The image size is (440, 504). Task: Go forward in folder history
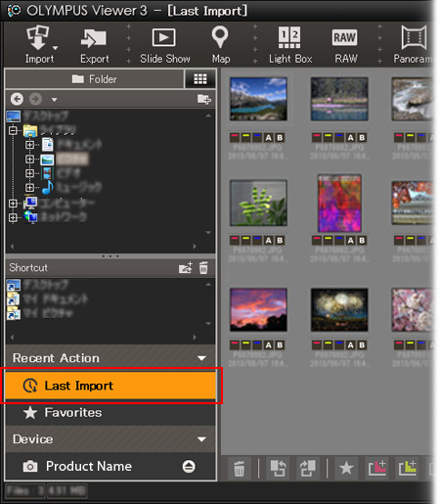click(x=35, y=99)
